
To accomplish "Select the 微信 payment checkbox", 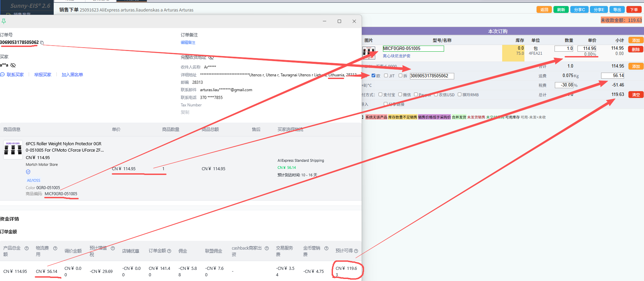I will click(x=400, y=95).
